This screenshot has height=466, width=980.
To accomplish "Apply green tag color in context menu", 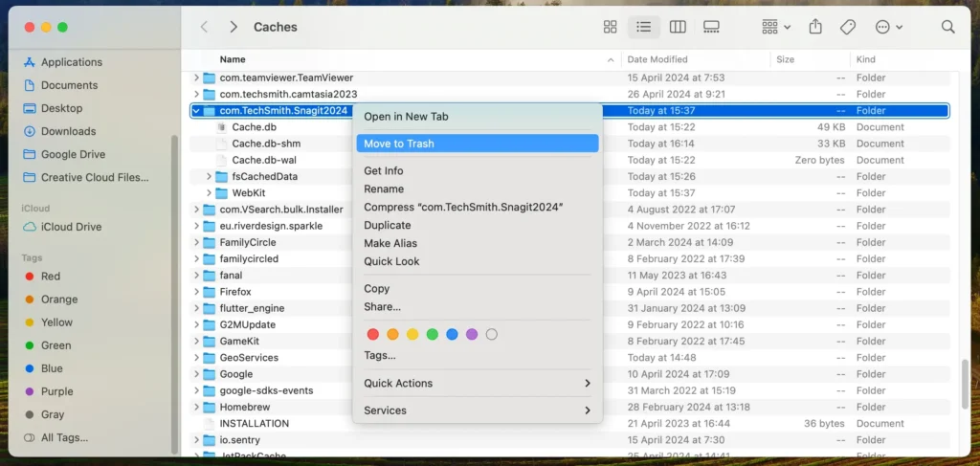I will click(432, 334).
